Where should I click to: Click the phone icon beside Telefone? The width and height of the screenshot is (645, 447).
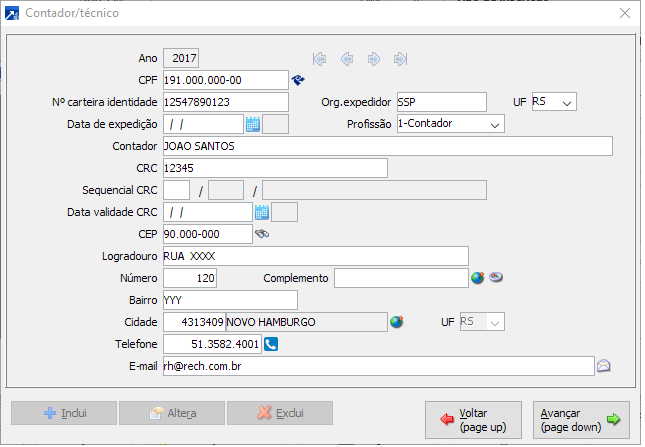click(x=271, y=344)
